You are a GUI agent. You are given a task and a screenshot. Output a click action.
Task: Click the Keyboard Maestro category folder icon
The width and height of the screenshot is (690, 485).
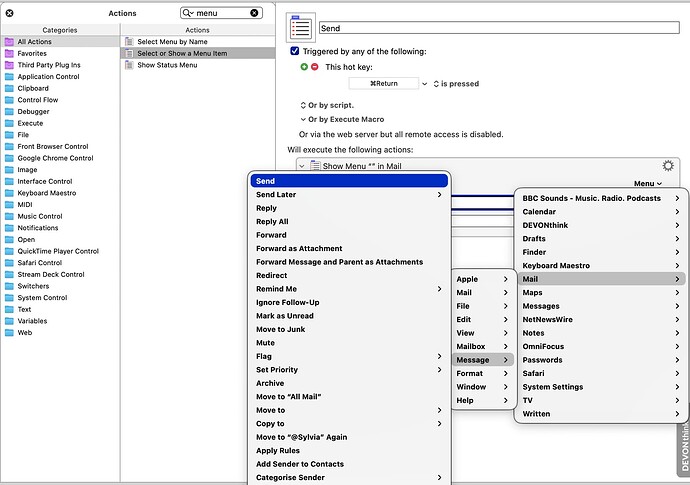tap(9, 193)
